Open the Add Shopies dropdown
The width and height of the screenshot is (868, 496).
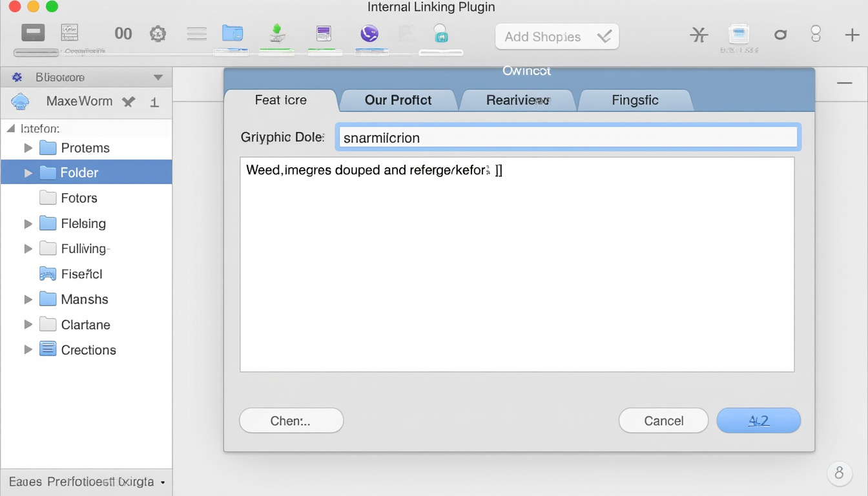(557, 37)
